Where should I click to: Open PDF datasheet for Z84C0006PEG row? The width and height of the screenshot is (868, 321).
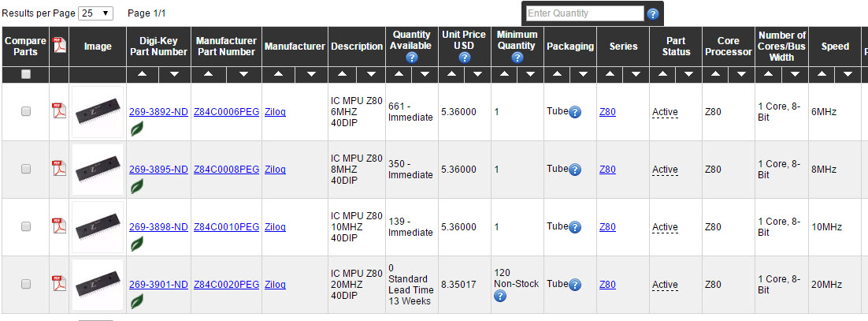[x=58, y=110]
